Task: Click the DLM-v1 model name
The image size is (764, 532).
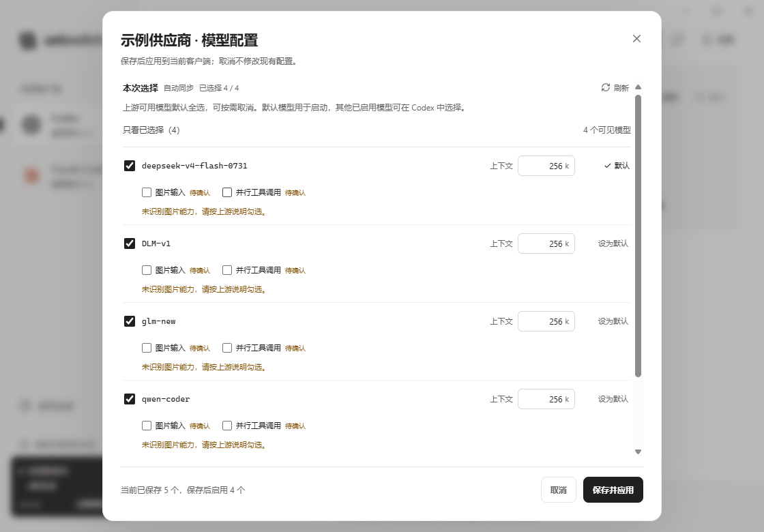Action: point(156,243)
